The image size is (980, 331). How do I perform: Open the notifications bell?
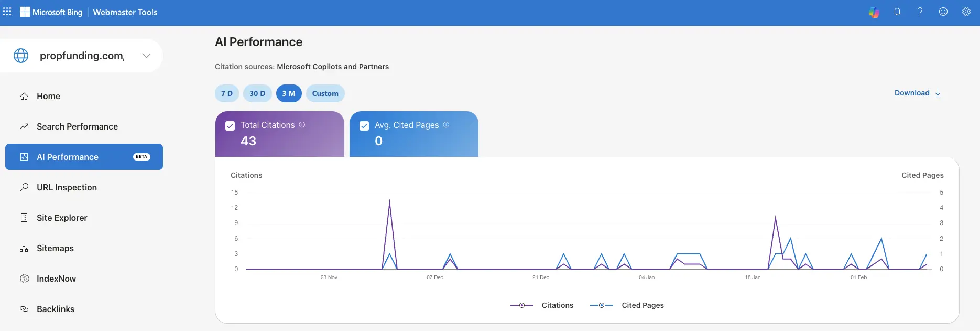[897, 12]
